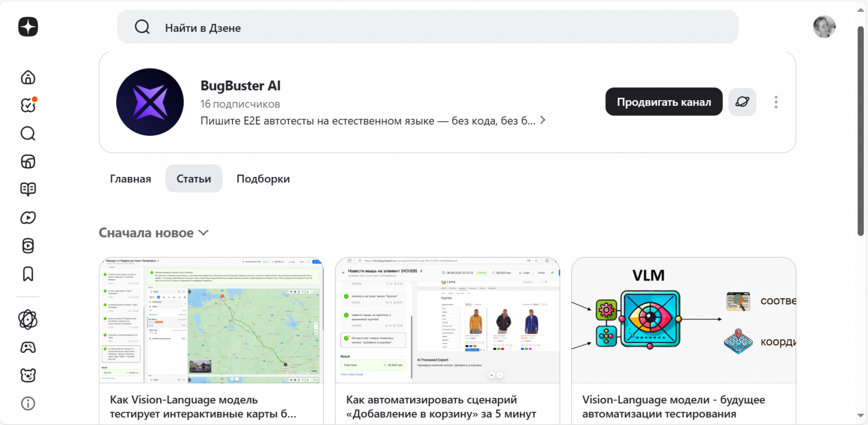
Task: Switch to the Главная tab
Action: pos(130,178)
